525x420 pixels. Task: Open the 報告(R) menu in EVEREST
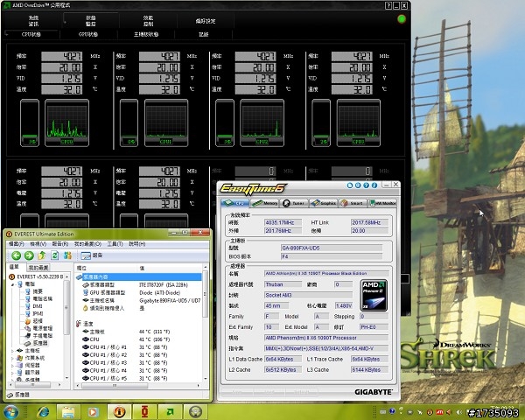59,244
